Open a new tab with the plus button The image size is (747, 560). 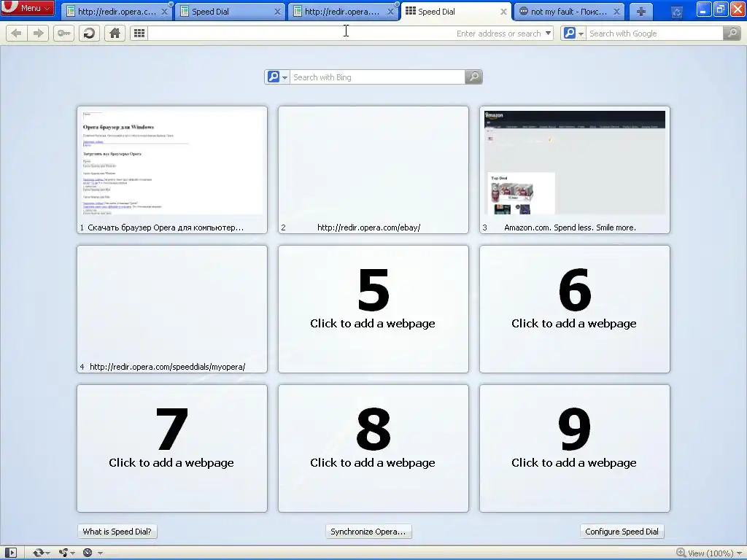tap(641, 12)
